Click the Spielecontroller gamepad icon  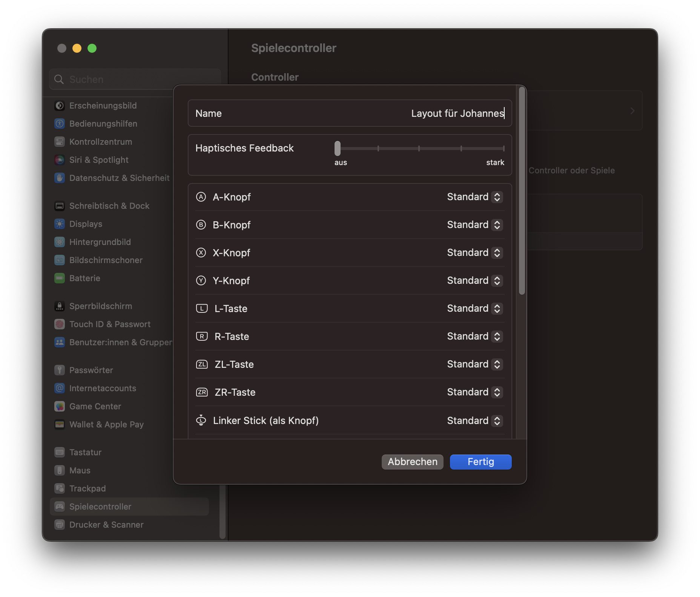(60, 507)
